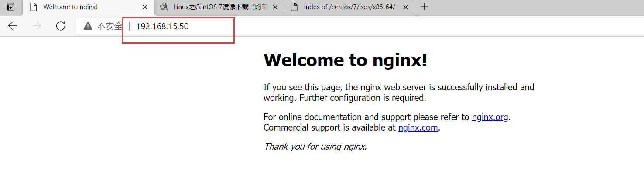This screenshot has width=644, height=196.
Task: Click page icon on Index of tab
Action: 294,7
